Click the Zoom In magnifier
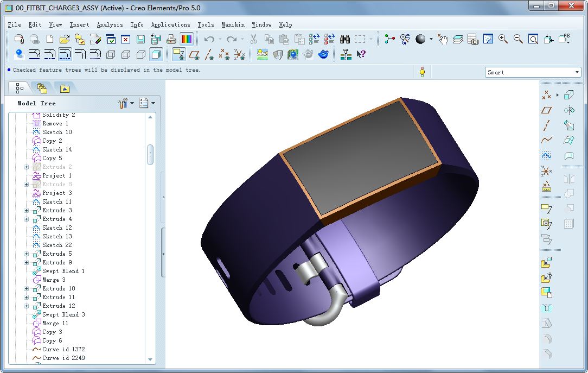The image size is (588, 373). pos(503,39)
